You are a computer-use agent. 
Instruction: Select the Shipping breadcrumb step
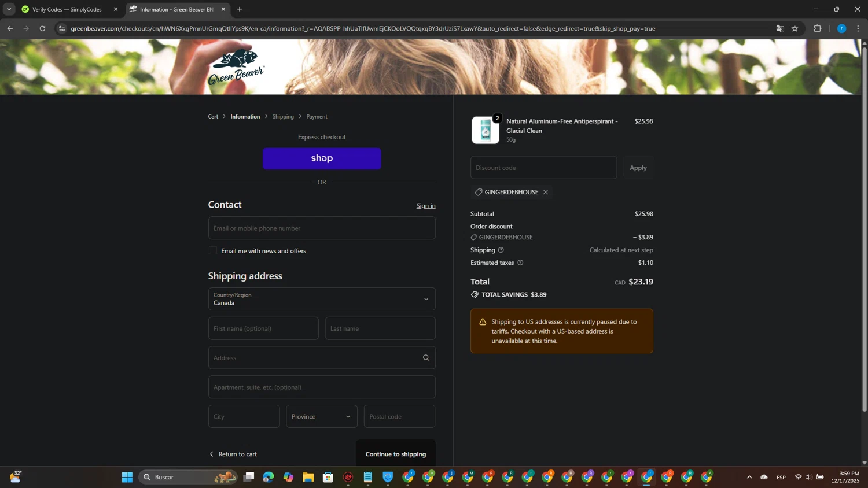(x=283, y=117)
